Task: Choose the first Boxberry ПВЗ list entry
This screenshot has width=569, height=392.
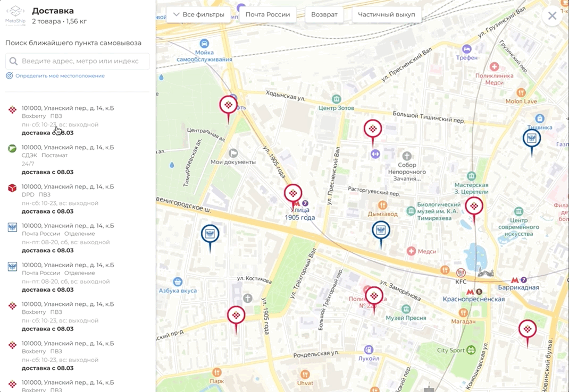Action: (x=77, y=121)
